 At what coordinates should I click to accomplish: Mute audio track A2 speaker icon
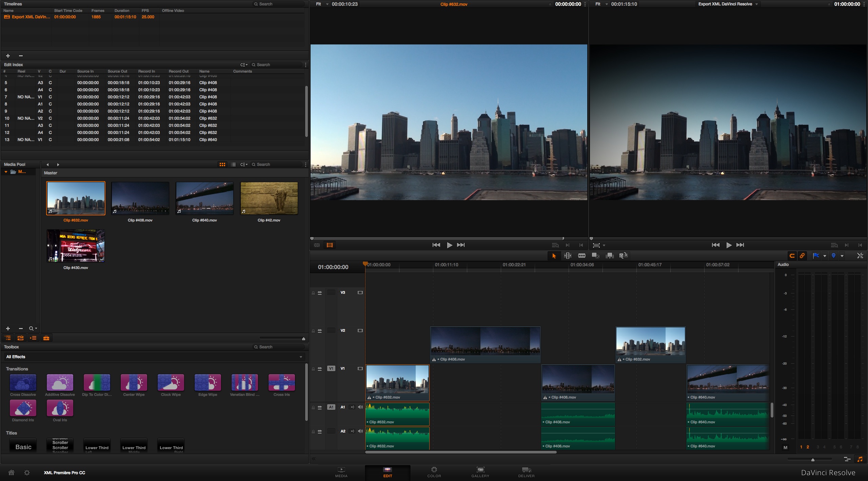pos(360,431)
